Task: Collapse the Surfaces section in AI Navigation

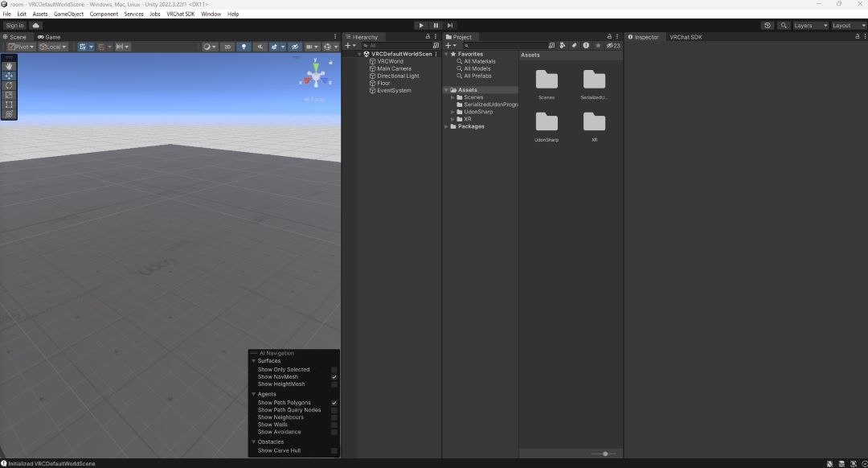Action: tap(253, 360)
